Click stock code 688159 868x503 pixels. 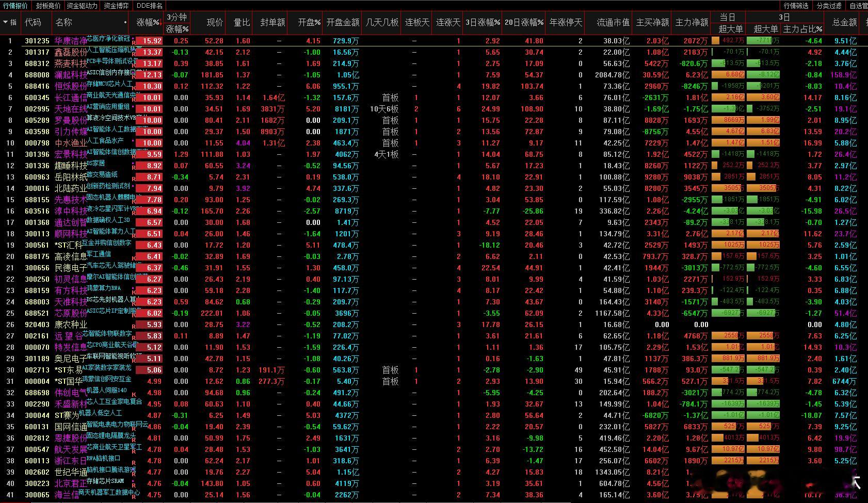pyautogui.click(x=37, y=290)
